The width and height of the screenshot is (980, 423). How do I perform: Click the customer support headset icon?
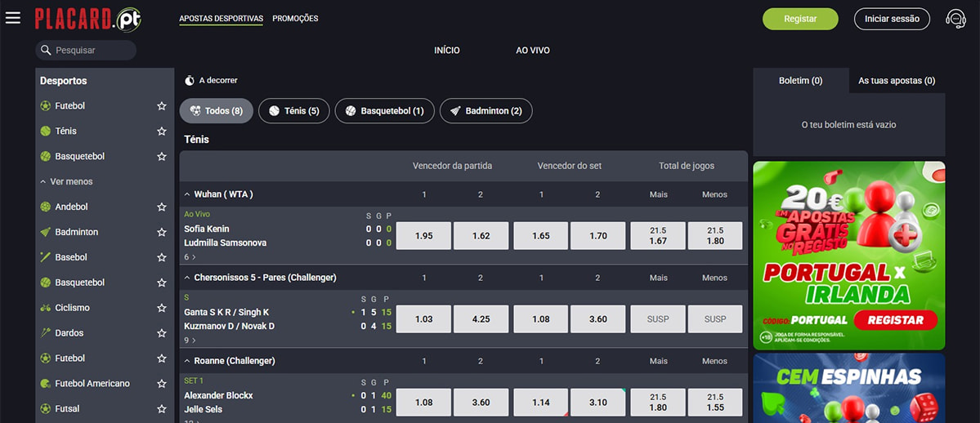[x=955, y=19]
